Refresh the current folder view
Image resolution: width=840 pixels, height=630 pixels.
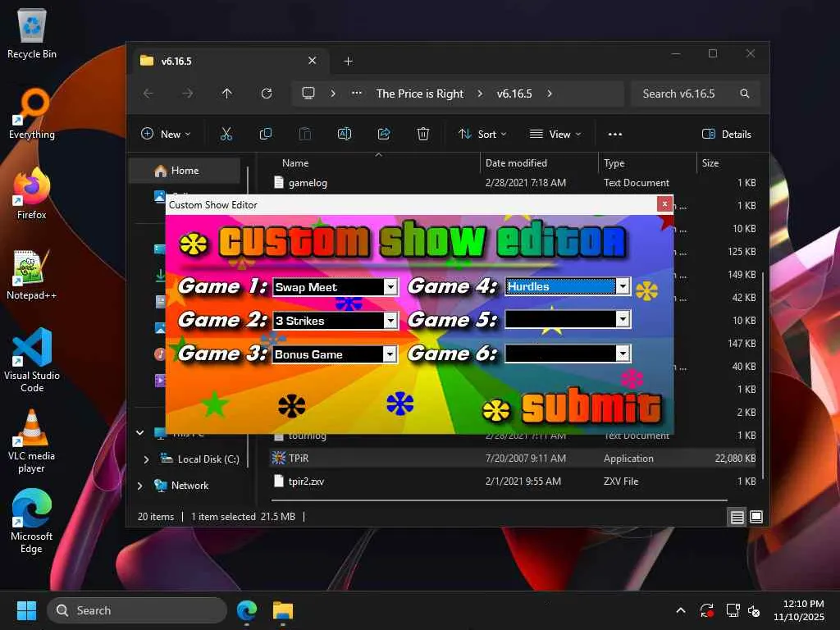pyautogui.click(x=267, y=94)
